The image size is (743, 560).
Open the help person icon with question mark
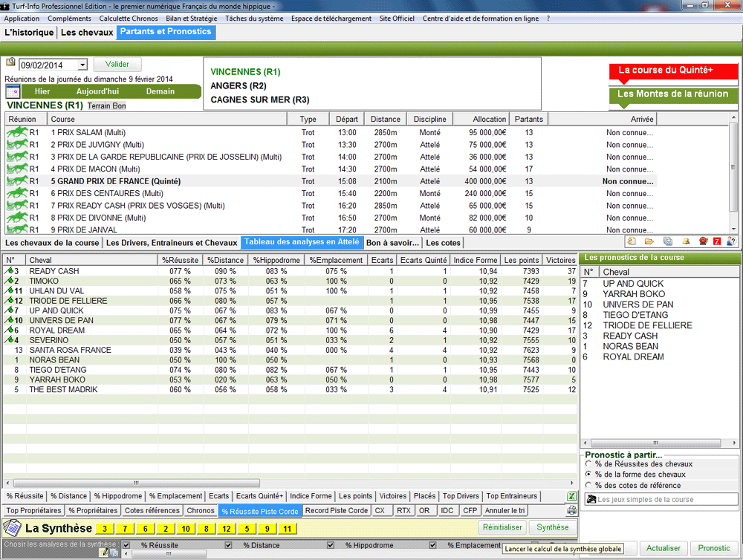click(732, 241)
